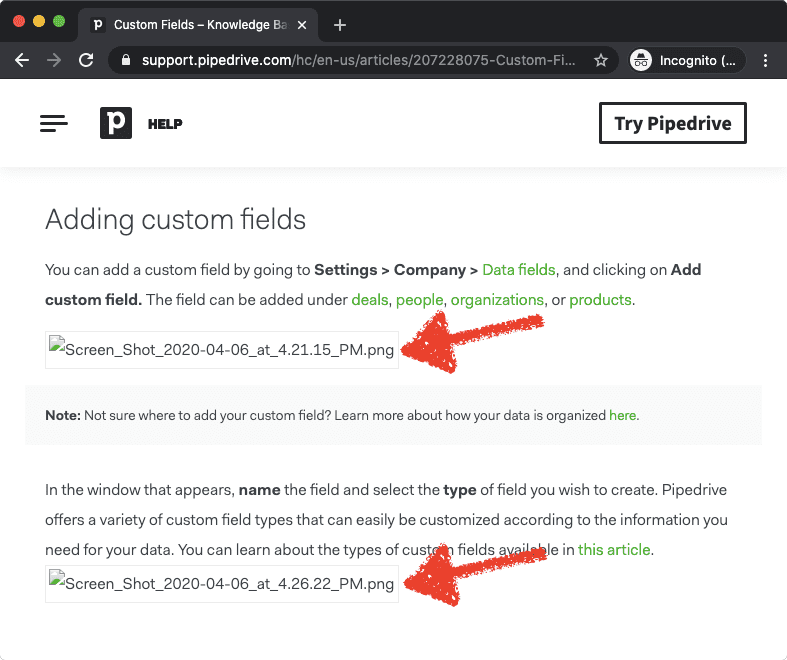Viewport: 787px width, 660px height.
Task: Bookmark this page with the star icon
Action: pos(600,61)
